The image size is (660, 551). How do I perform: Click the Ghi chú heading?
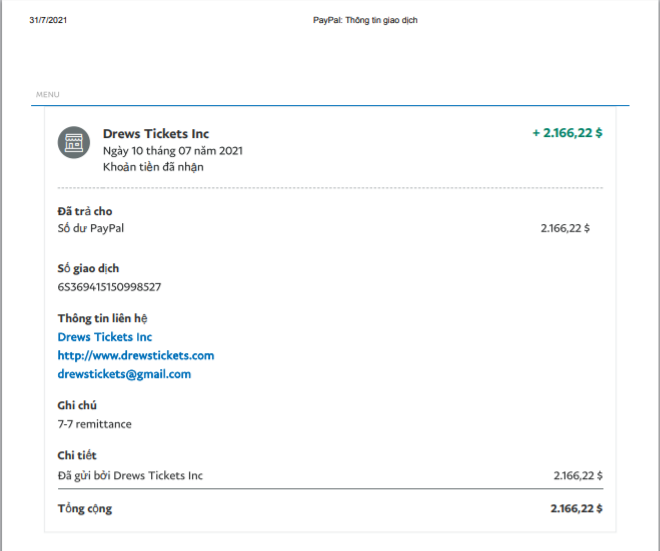[77, 406]
